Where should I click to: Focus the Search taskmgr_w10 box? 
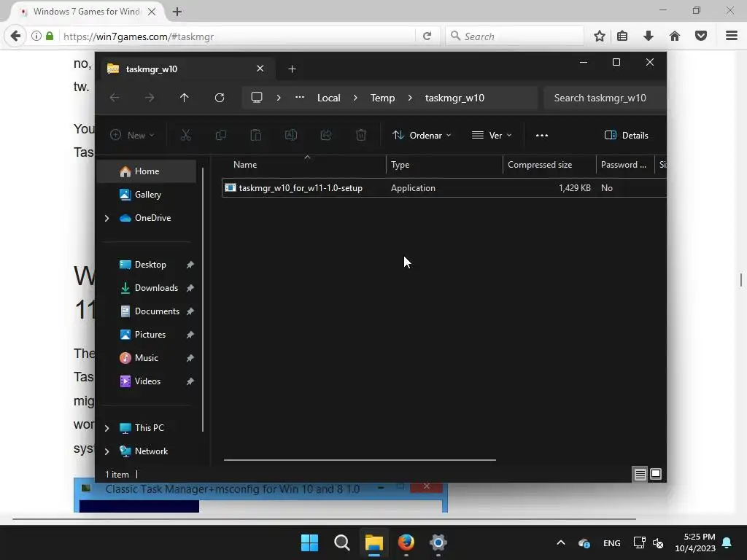pos(604,98)
